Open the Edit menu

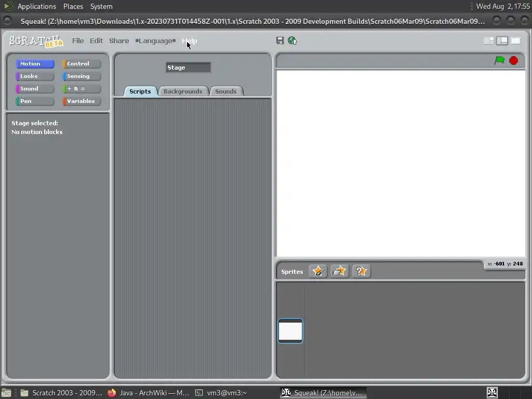click(x=96, y=41)
